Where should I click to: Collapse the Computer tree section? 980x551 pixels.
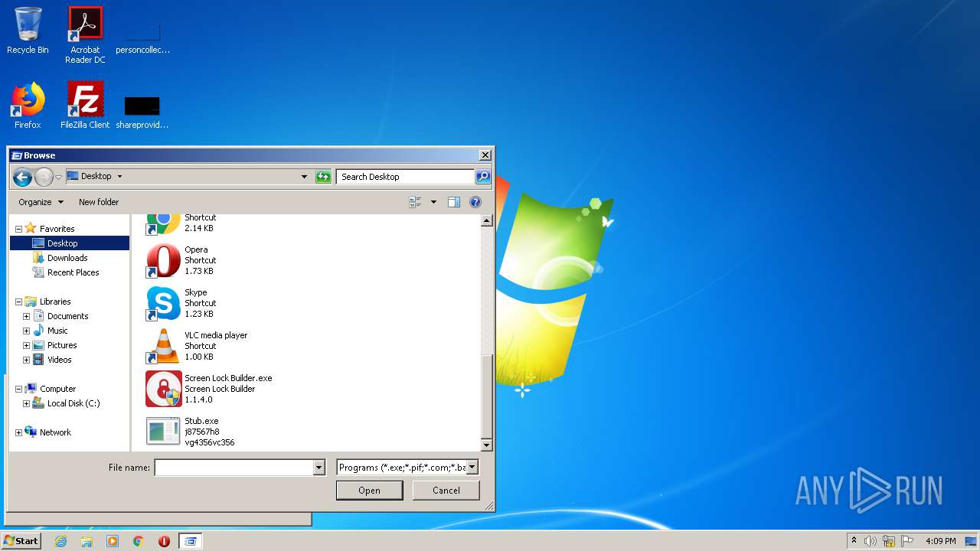click(18, 389)
